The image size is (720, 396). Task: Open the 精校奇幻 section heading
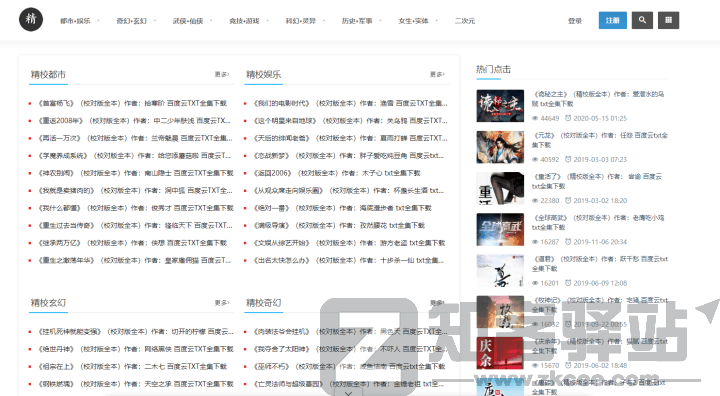(264, 303)
